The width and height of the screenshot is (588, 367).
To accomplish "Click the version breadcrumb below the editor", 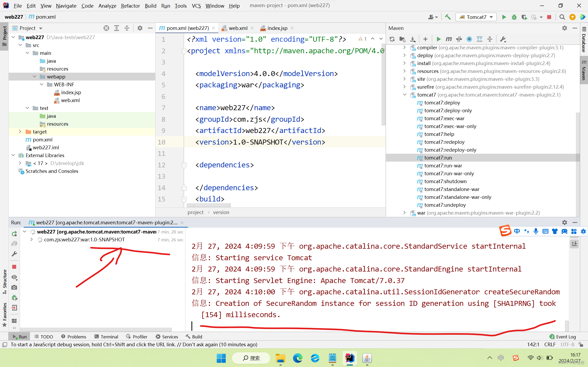I will point(221,212).
